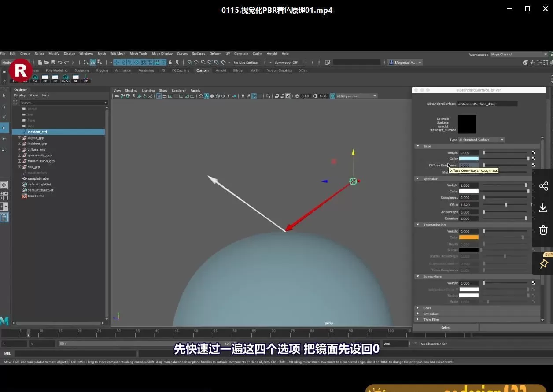The image size is (553, 392).
Task: Click the lock selection icon in the status line
Action: coord(170,63)
